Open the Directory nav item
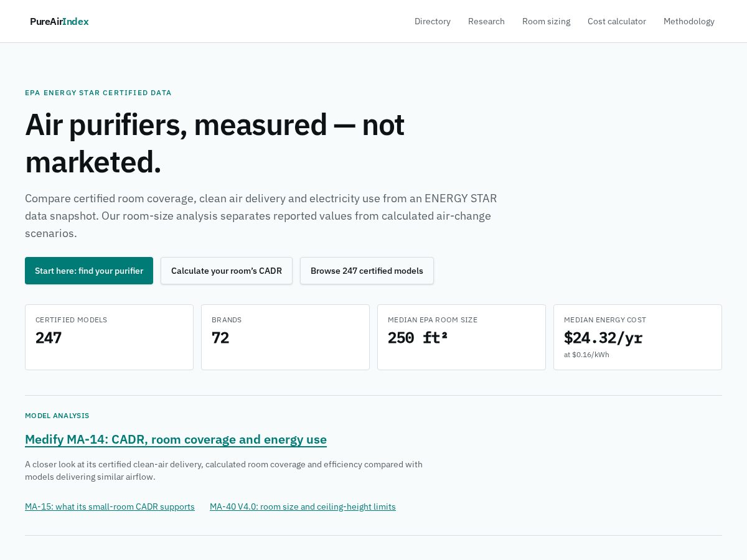This screenshot has width=747, height=560. [433, 21]
